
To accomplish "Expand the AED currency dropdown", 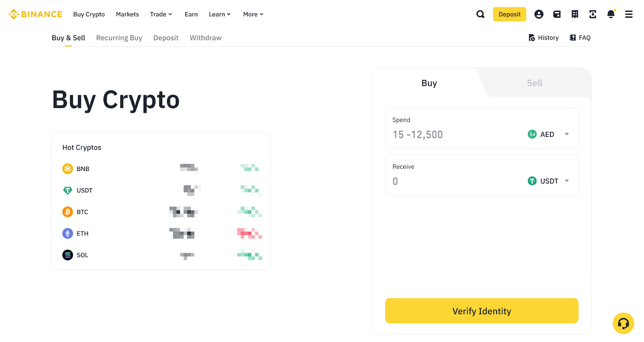I will pyautogui.click(x=548, y=134).
